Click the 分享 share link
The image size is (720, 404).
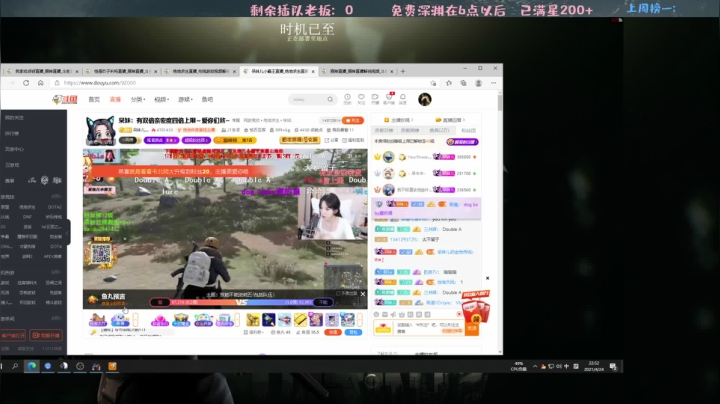point(332,140)
